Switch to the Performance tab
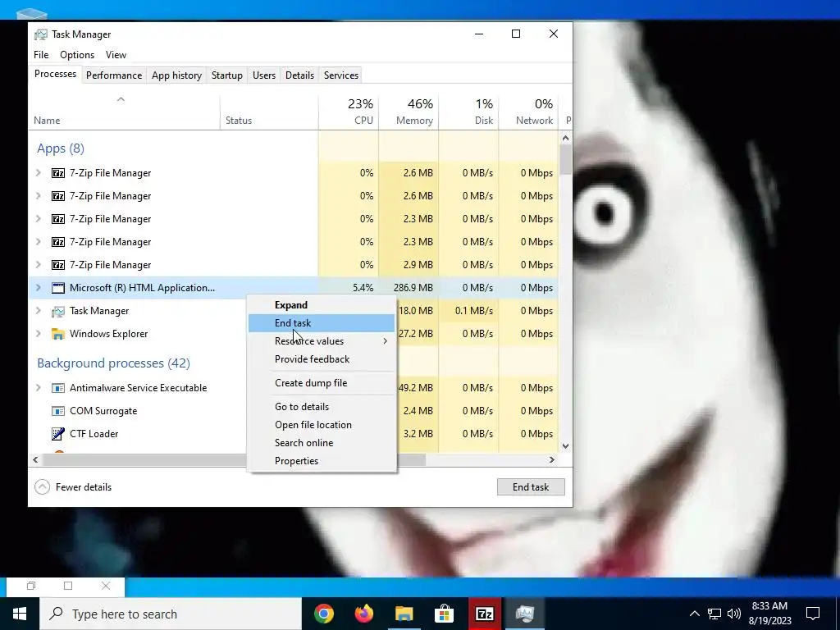Screen dimensions: 840x630 coord(114,75)
